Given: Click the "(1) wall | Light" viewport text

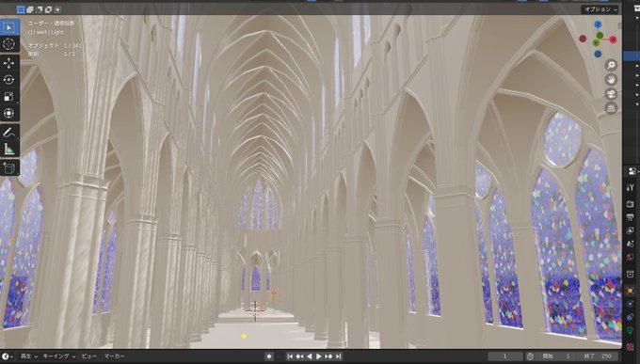Looking at the screenshot, I should [x=45, y=32].
